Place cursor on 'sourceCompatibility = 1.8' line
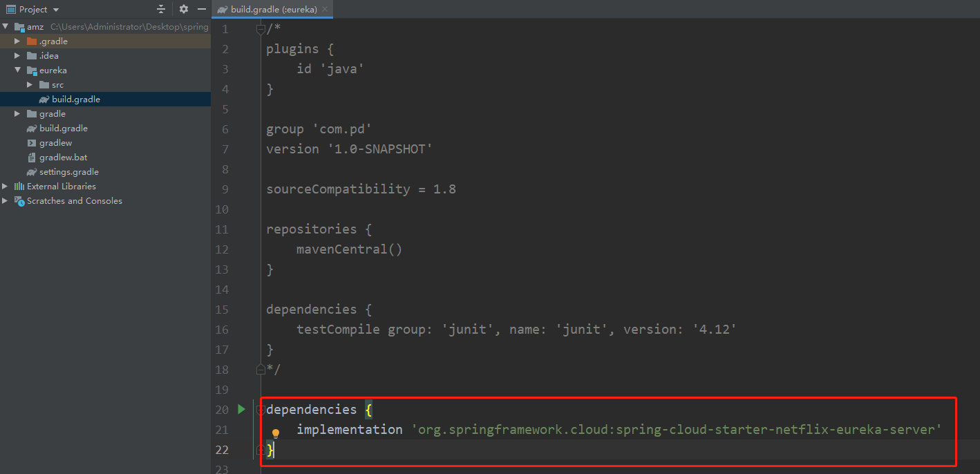This screenshot has height=474, width=980. 361,189
